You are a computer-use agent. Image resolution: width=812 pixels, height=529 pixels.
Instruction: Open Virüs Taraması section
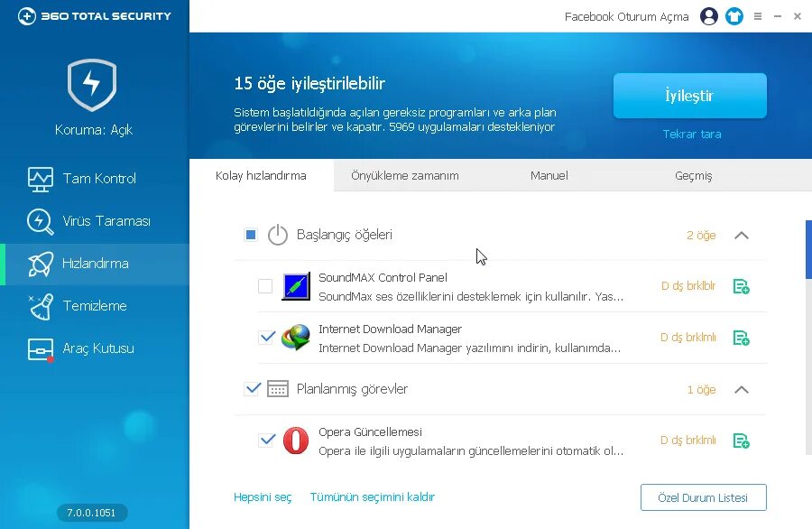coord(95,221)
